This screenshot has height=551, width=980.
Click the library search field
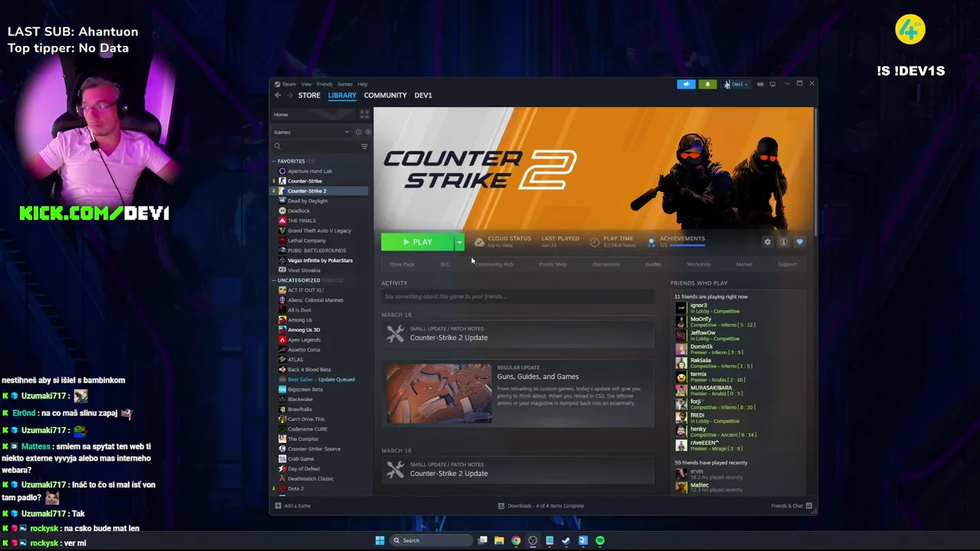(315, 146)
